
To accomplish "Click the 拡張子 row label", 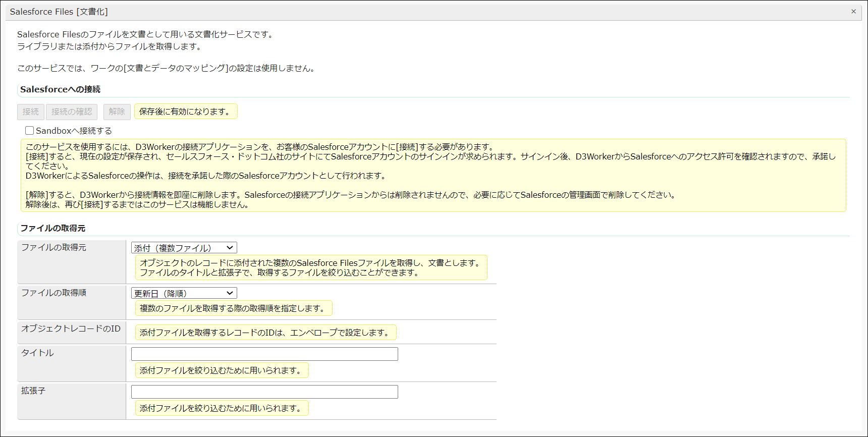I will pyautogui.click(x=33, y=391).
